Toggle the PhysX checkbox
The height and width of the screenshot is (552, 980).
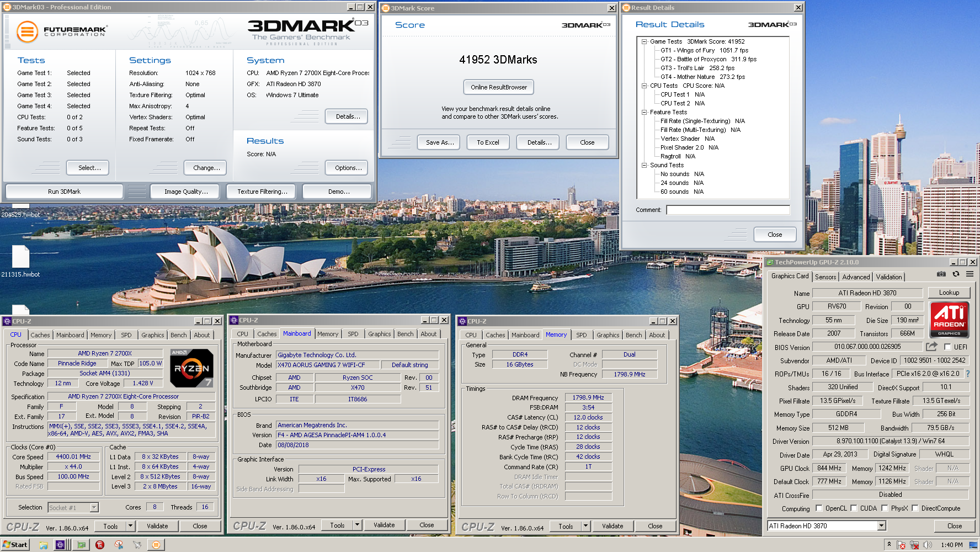click(x=885, y=508)
